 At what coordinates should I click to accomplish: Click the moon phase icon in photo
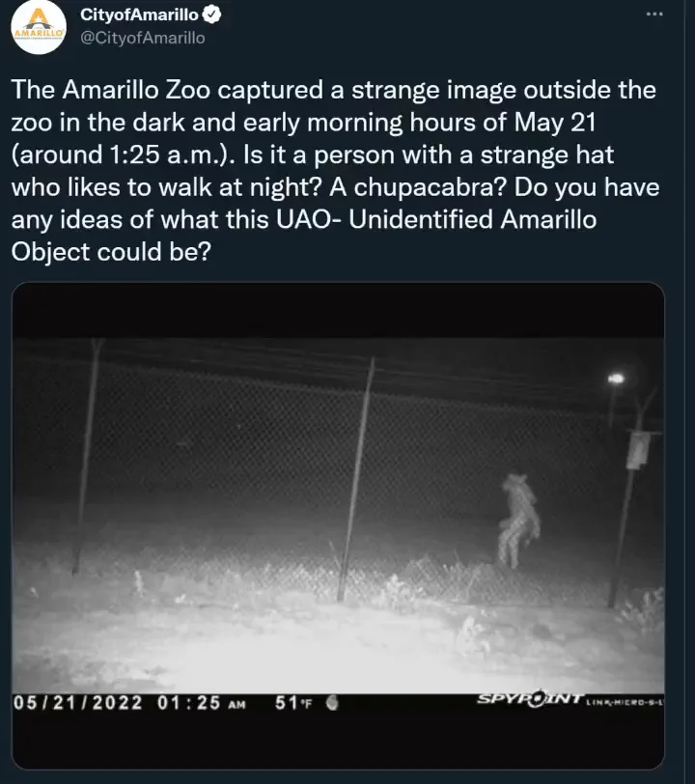pyautogui.click(x=332, y=703)
